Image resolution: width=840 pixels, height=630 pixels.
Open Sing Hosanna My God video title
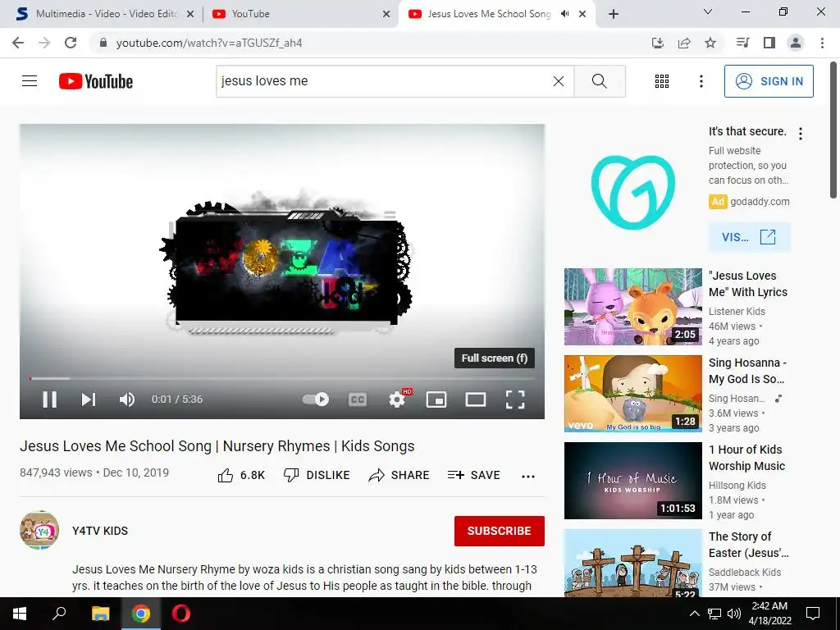point(746,371)
